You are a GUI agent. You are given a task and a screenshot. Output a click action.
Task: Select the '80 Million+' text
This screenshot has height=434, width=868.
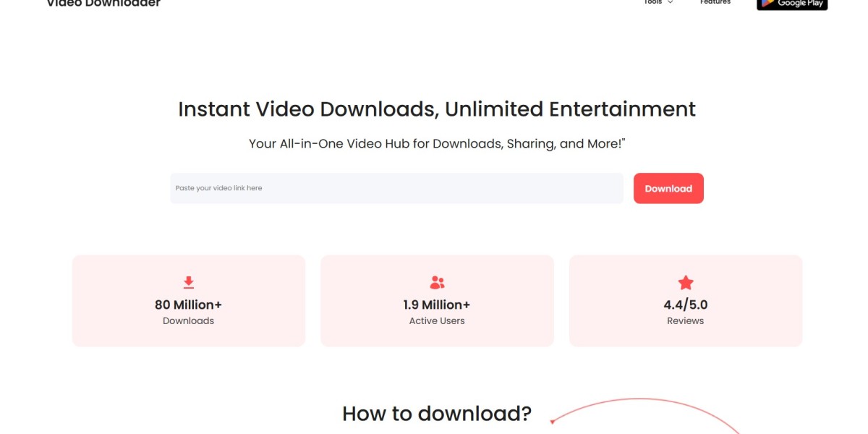[189, 305]
